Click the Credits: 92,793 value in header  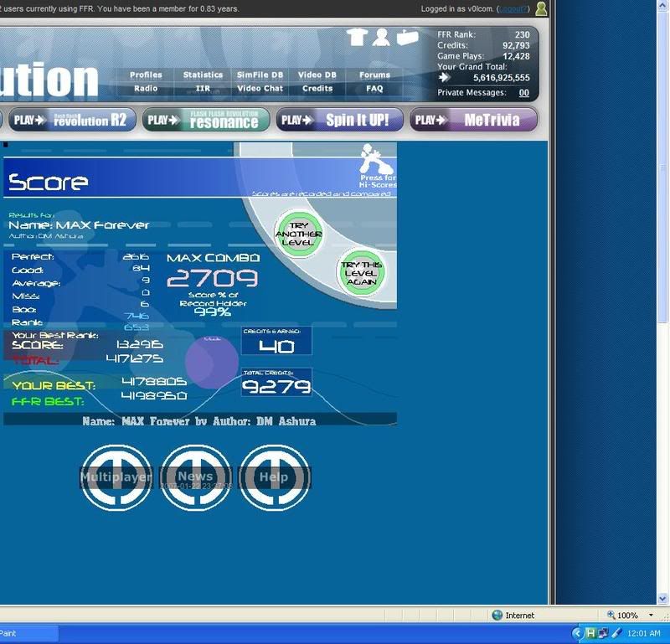(516, 45)
